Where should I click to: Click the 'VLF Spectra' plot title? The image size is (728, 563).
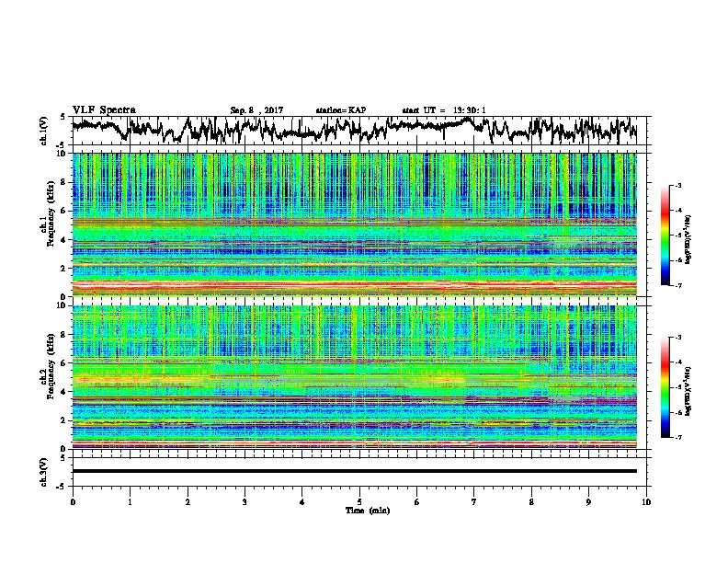104,110
